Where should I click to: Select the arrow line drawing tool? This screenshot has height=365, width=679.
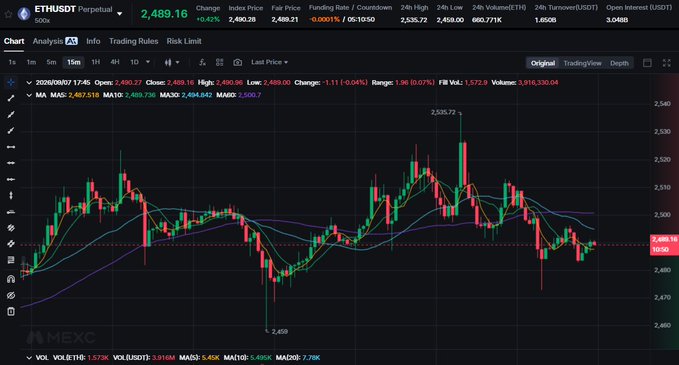[x=11, y=130]
